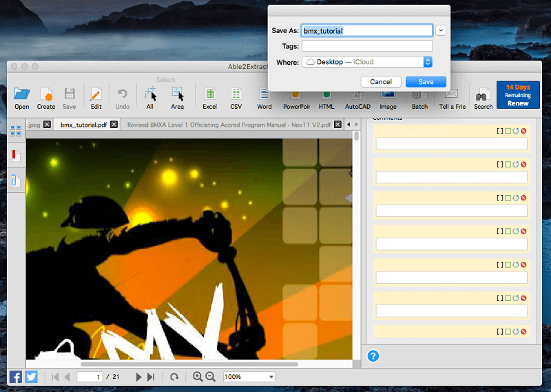Open the 100% zoom level dropdown
The image size is (551, 392).
(x=249, y=377)
